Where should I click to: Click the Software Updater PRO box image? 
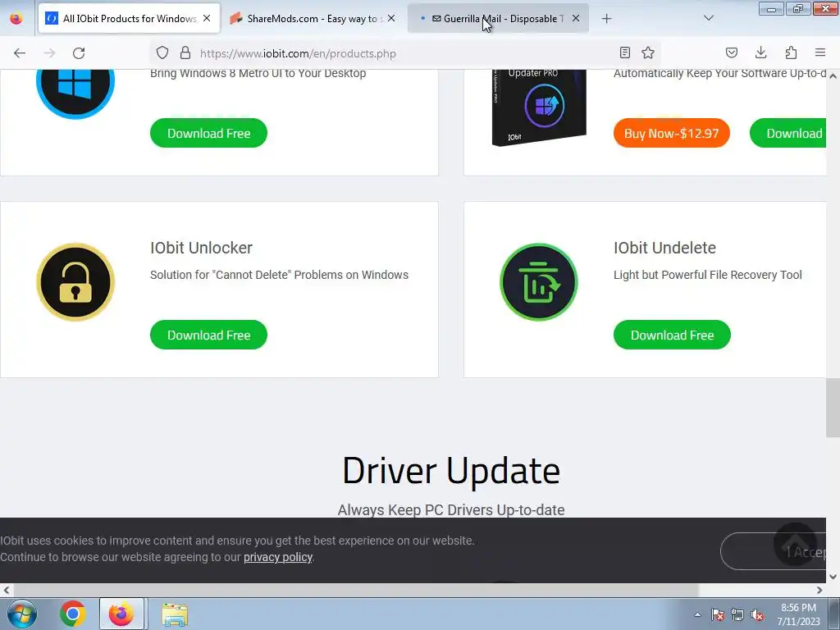tap(539, 107)
